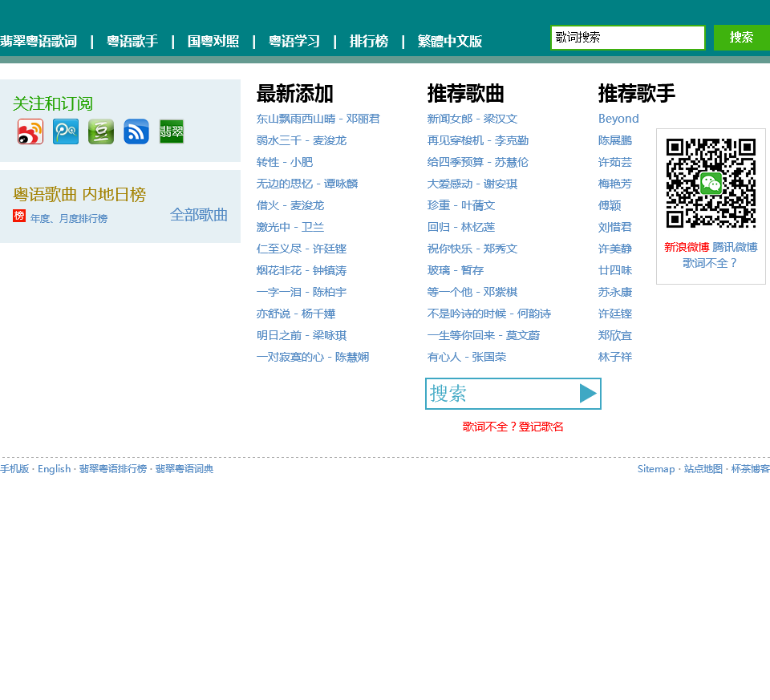Open artist 梅艳芳

[615, 184]
